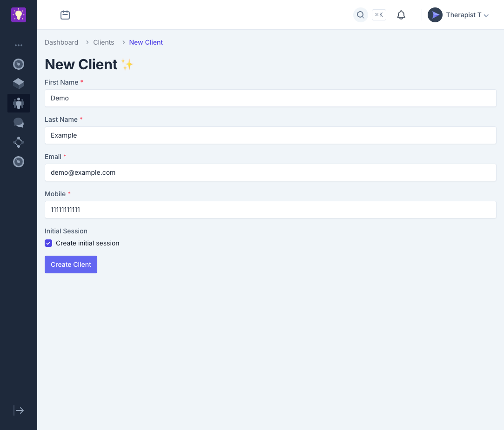Click the First Name input field

270,98
